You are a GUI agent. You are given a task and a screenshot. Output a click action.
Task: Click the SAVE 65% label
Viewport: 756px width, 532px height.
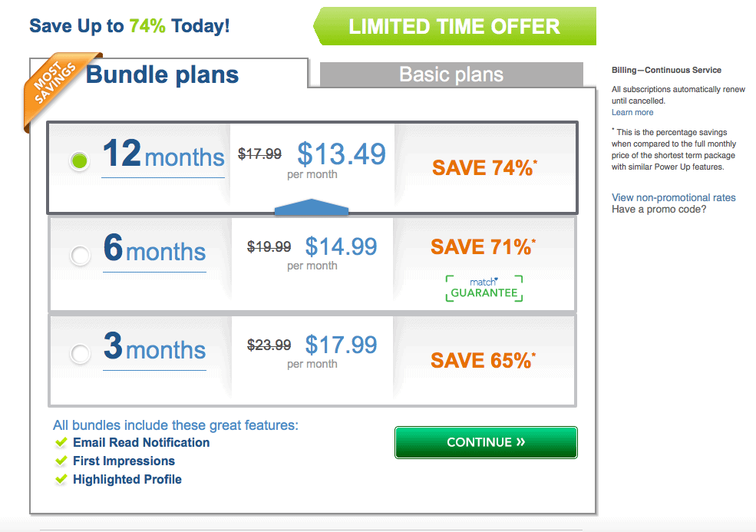coord(483,360)
